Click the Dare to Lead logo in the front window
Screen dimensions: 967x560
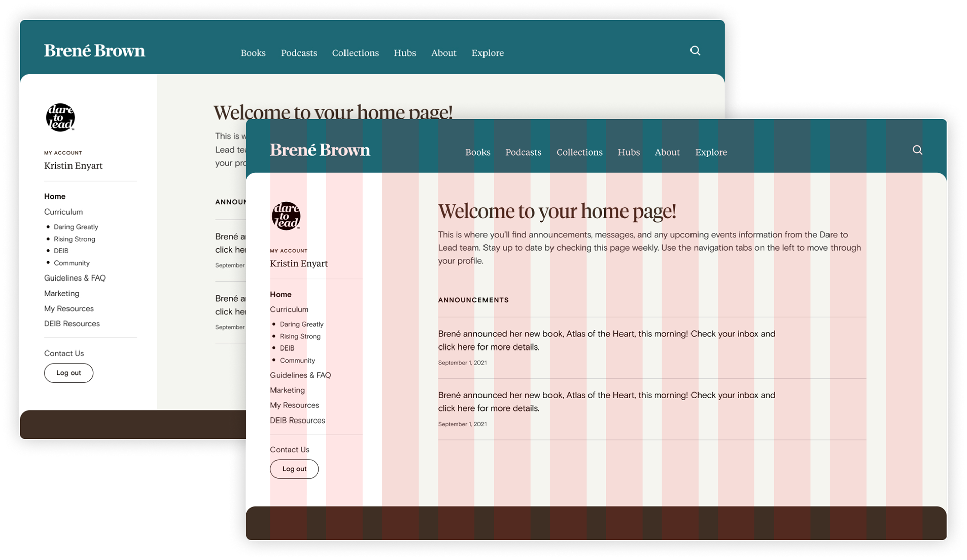pos(286,216)
